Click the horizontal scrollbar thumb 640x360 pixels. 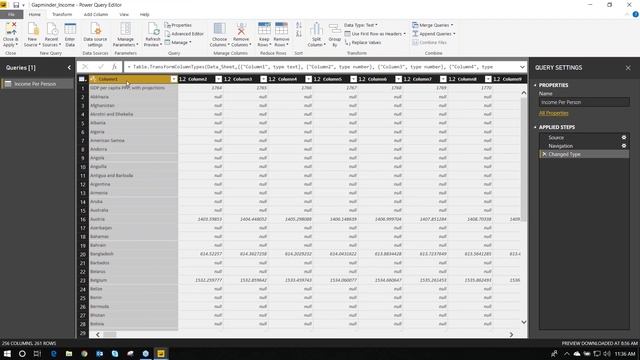(109, 335)
